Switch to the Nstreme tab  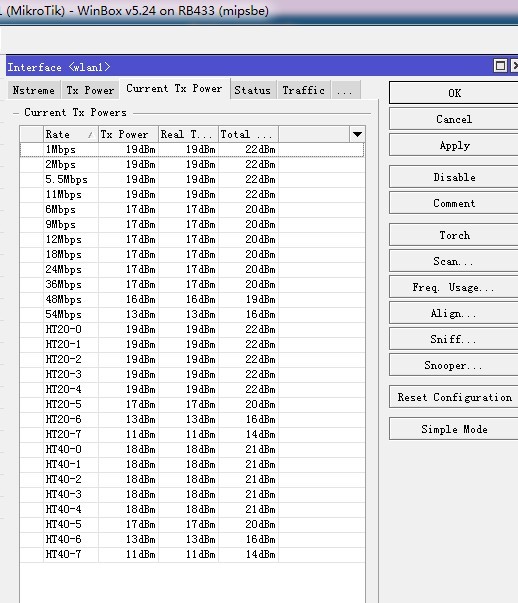(33, 90)
